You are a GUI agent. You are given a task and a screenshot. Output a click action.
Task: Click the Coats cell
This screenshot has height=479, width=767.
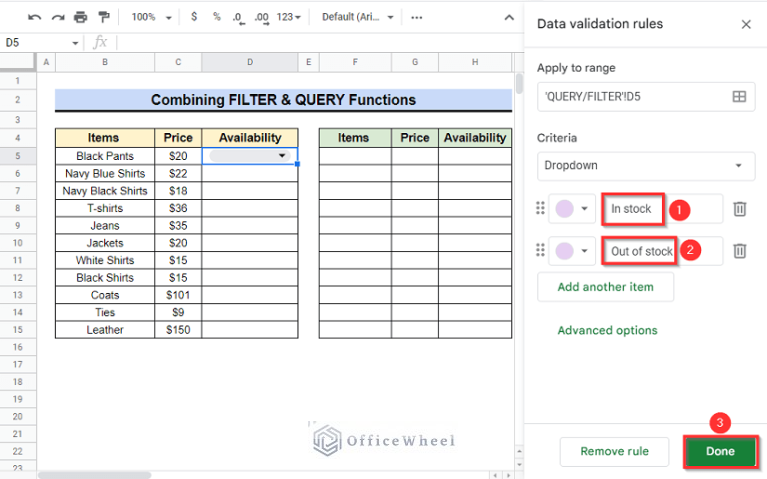(x=105, y=295)
